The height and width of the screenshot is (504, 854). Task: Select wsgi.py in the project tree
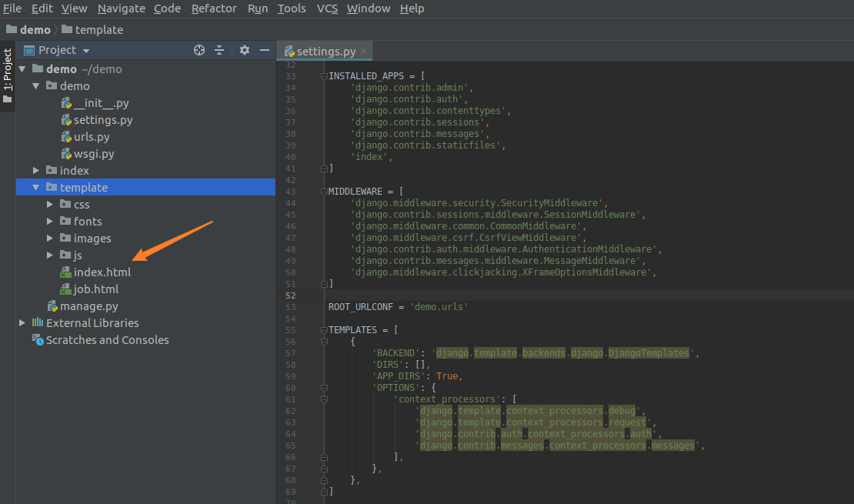point(94,154)
